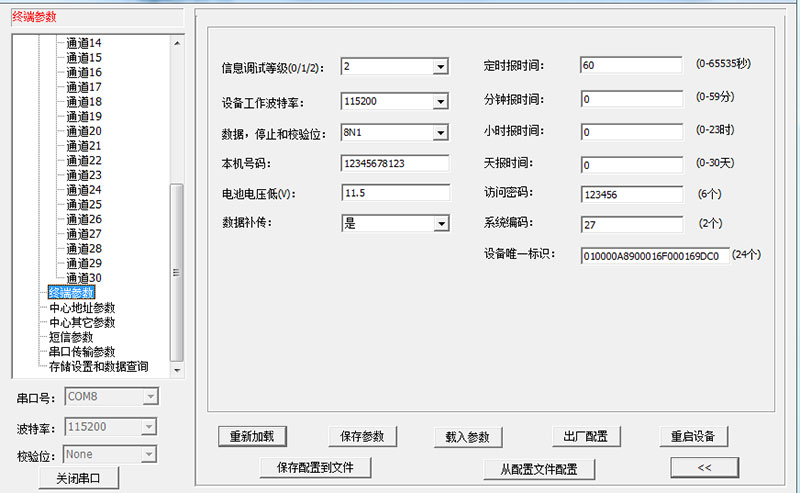Screen dimensions: 800x493
Task: Select 存储设置和数据查询 in the tree
Action: point(99,366)
